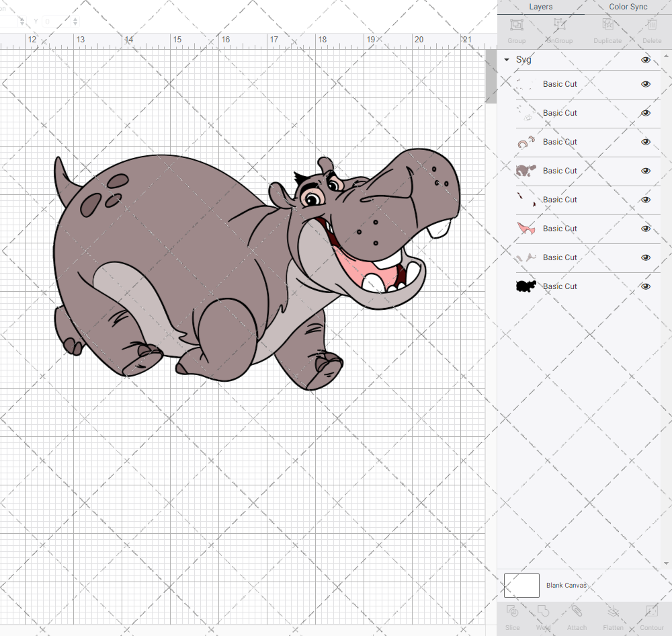Select the Weld tool
Screen dimensions: 672x636
pyautogui.click(x=543, y=610)
